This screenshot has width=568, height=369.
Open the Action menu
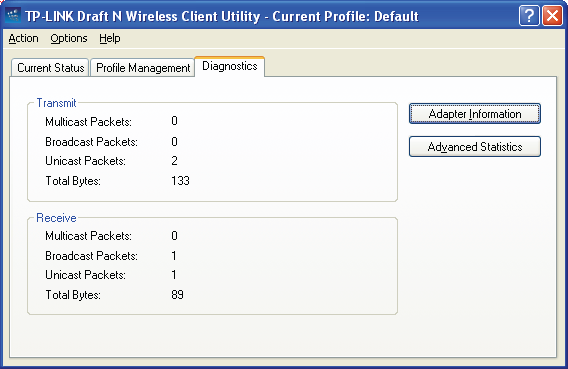tap(24, 38)
